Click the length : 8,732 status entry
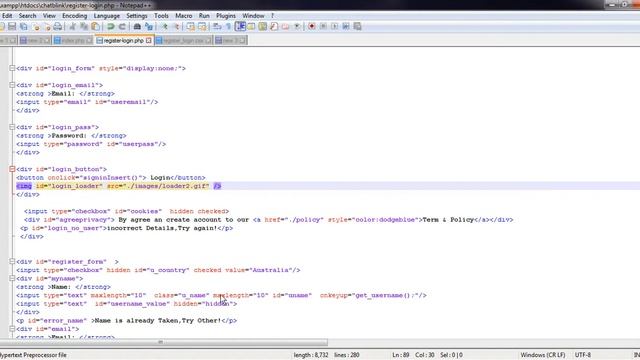Screen dimensions: 640x360 click(x=311, y=355)
